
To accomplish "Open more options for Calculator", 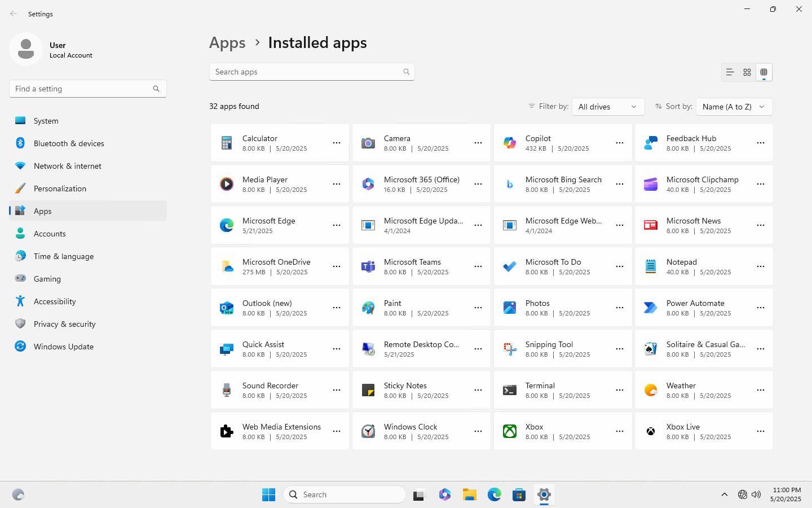I will [x=337, y=143].
